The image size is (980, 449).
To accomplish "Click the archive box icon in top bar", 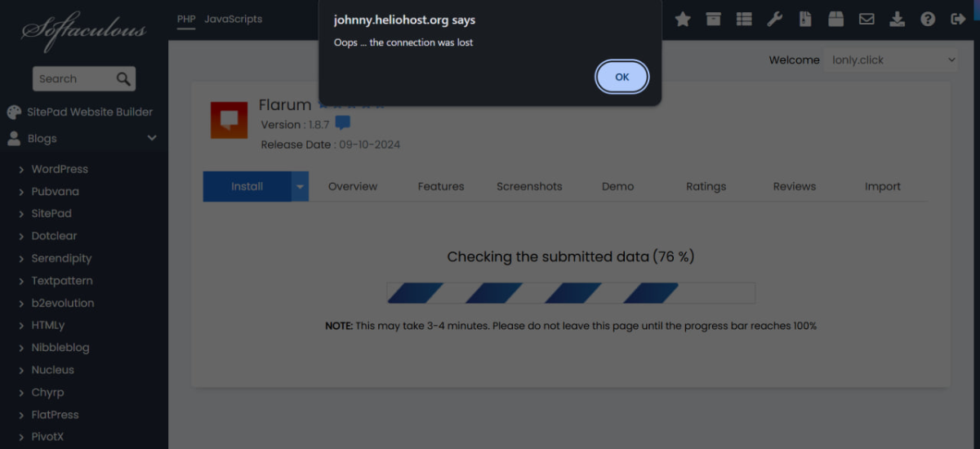I will pos(714,19).
